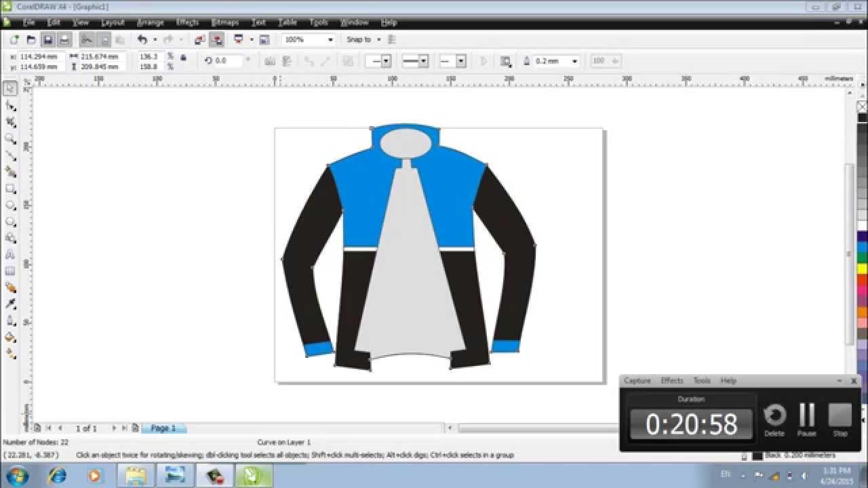Select the Interactive Fill tool
868x488 pixels.
[x=10, y=354]
